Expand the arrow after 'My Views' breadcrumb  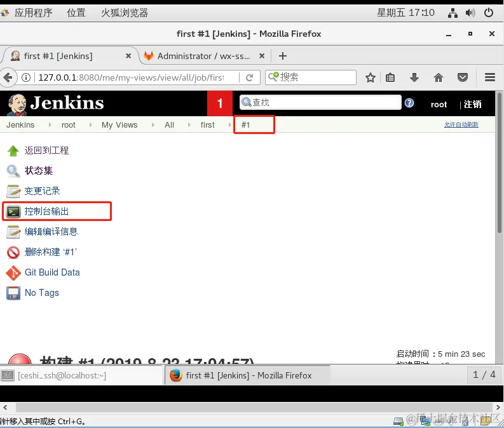coord(153,125)
